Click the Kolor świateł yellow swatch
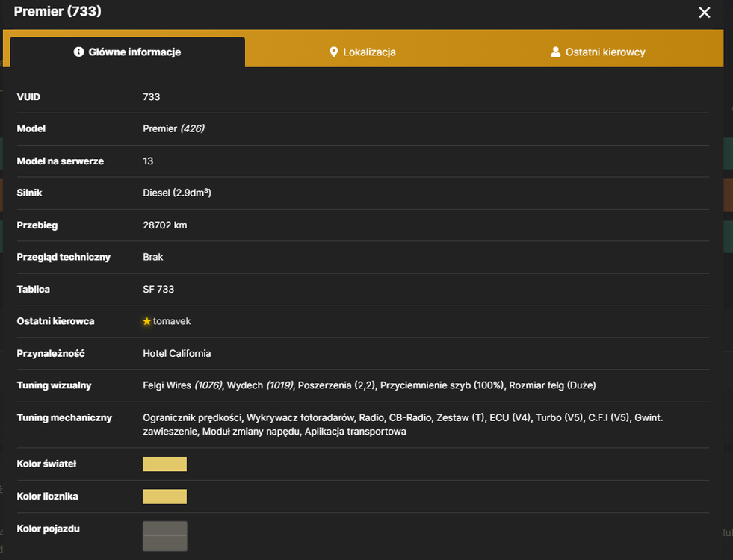 pyautogui.click(x=165, y=464)
